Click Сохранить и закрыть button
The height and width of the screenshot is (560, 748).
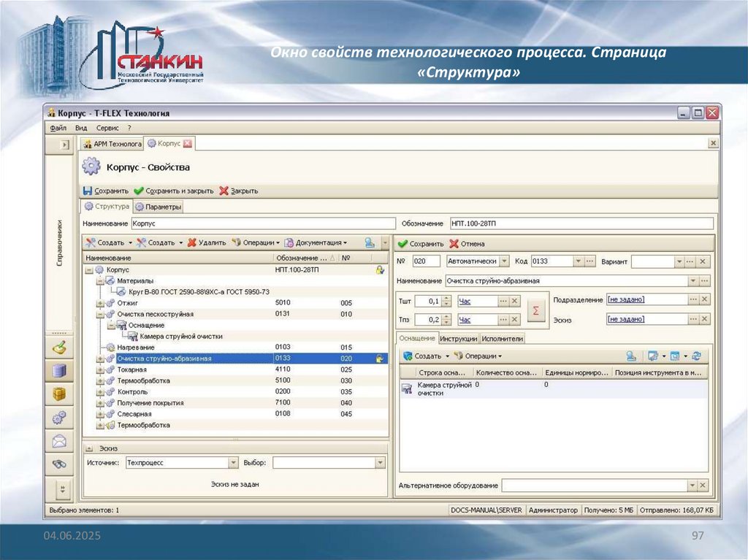[173, 191]
